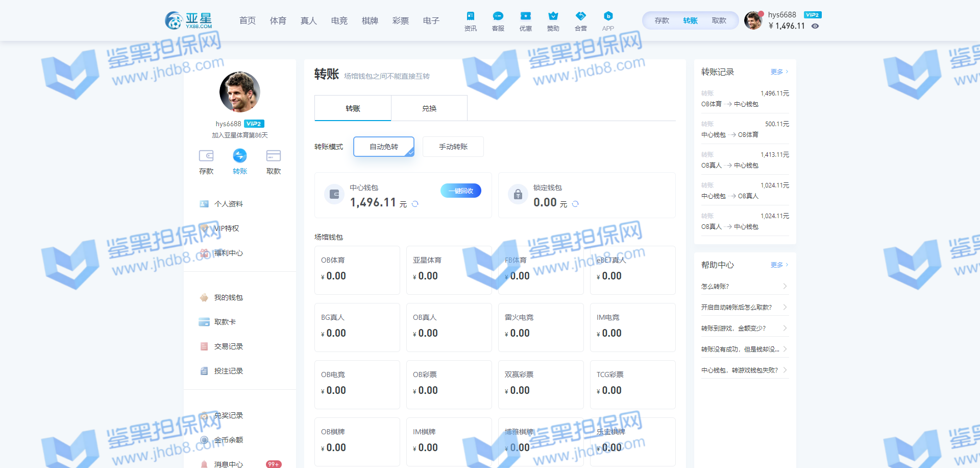The height and width of the screenshot is (468, 980).
Task: Expand 转账到游戏，金额变少? help entry
Action: click(x=744, y=328)
